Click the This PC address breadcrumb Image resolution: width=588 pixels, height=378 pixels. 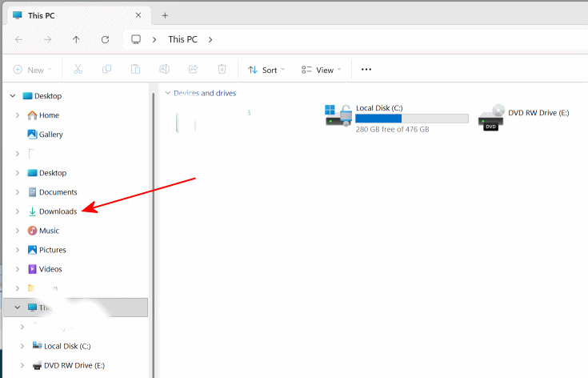coord(182,39)
